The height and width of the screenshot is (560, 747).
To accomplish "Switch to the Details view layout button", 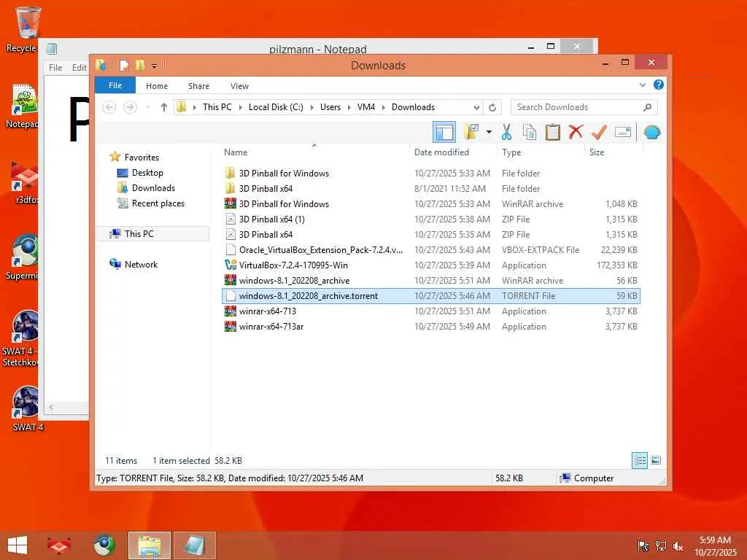I will point(639,461).
